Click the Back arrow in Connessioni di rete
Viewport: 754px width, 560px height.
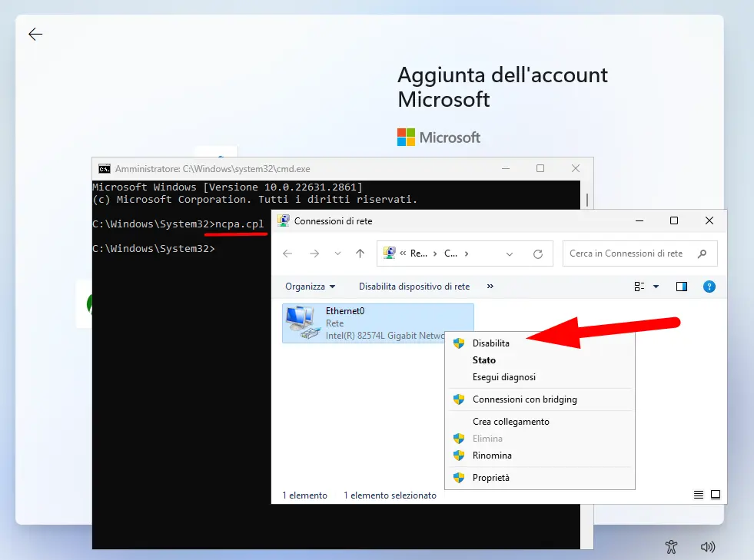[287, 253]
